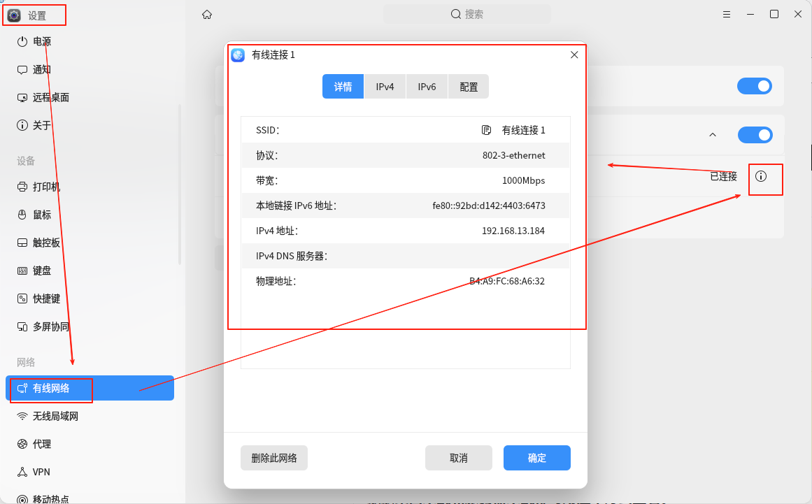
Task: Go to VPN settings in the sidebar
Action: pyautogui.click(x=41, y=472)
